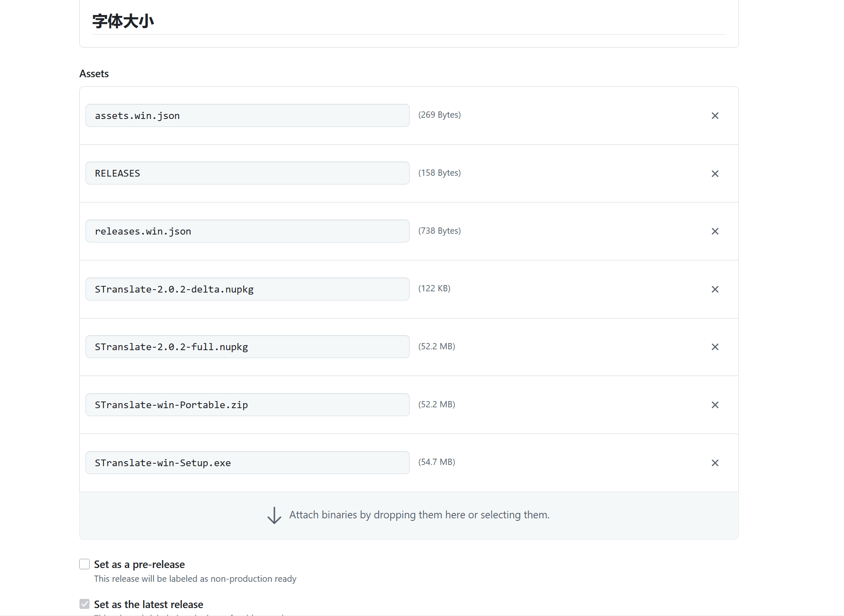This screenshot has height=616, width=844.
Task: Edit the assets.win.json filename field
Action: point(247,116)
